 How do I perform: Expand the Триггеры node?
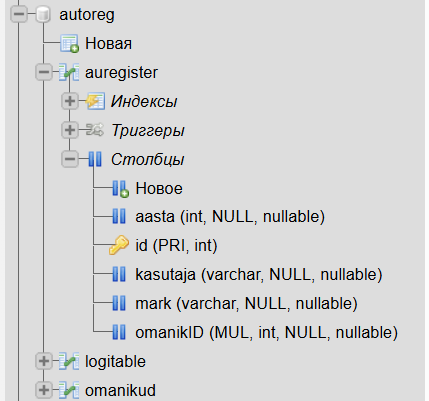point(70,130)
